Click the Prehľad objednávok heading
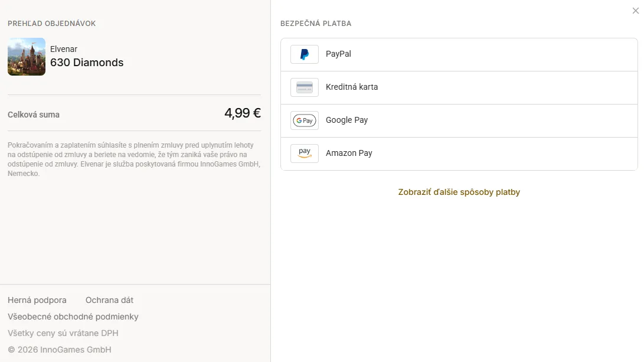The image size is (644, 362). coord(52,24)
